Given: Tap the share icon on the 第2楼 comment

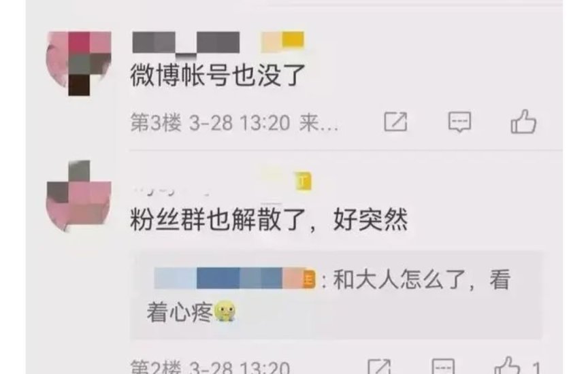Looking at the screenshot, I should [379, 366].
